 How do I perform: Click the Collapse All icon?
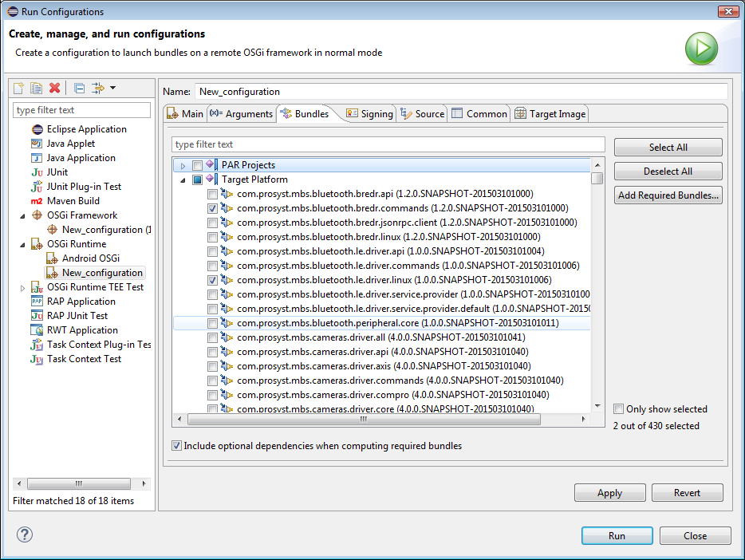[x=80, y=88]
